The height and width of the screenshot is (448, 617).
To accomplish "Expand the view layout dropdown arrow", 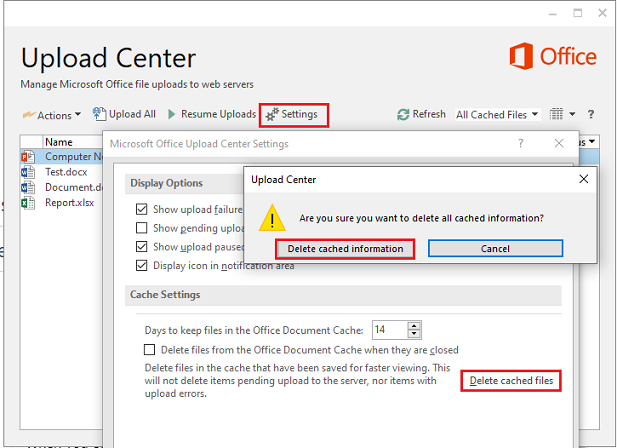I will click(572, 114).
